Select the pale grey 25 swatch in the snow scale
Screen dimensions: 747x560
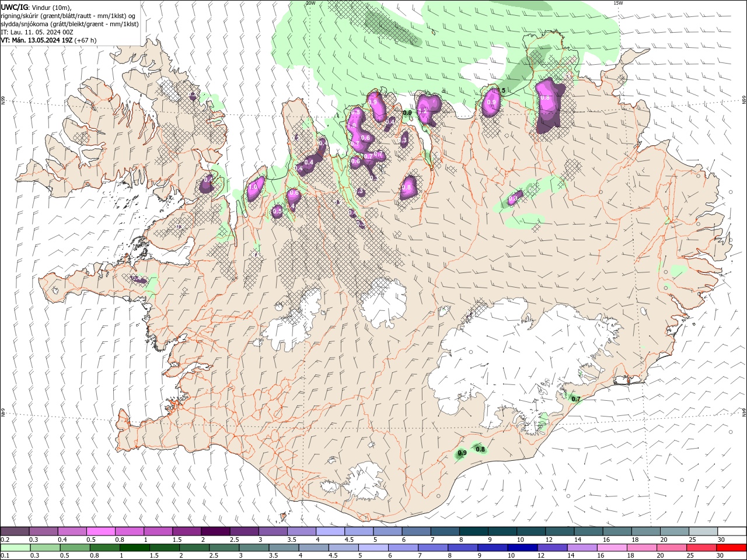(703, 531)
